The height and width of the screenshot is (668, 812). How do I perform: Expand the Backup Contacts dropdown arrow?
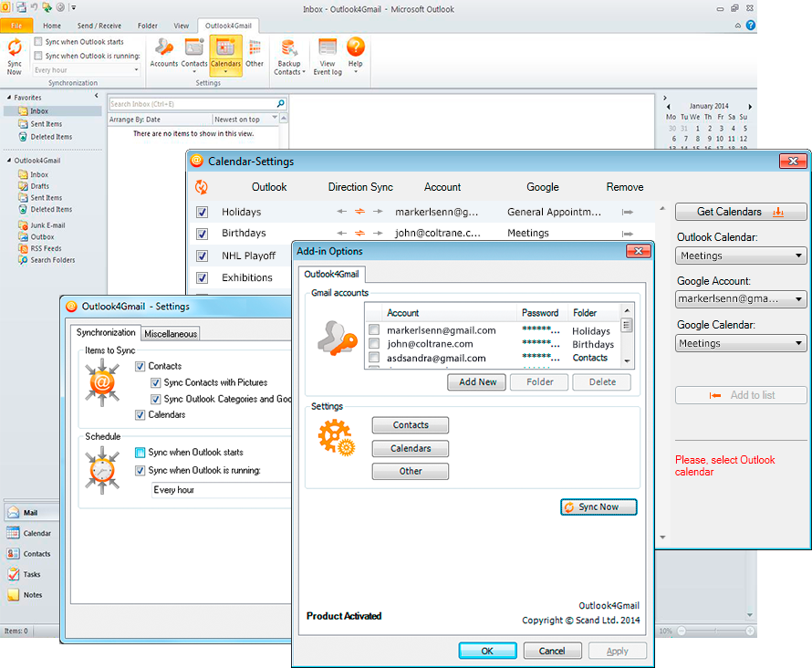(304, 72)
